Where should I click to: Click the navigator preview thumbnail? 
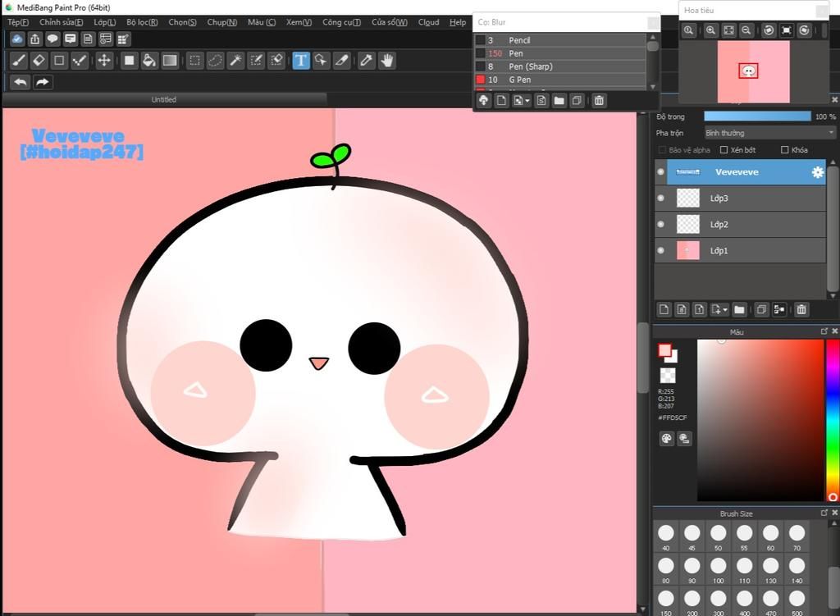pyautogui.click(x=753, y=72)
